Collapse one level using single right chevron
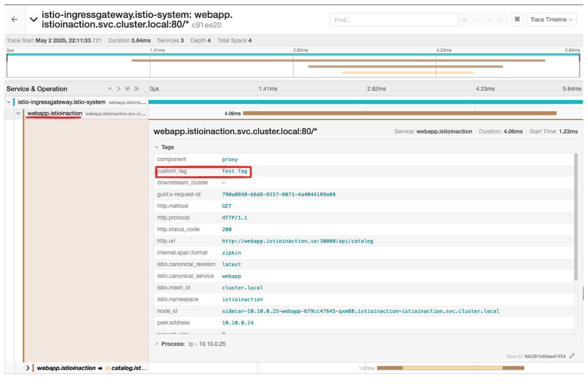The width and height of the screenshot is (588, 384). coord(118,89)
